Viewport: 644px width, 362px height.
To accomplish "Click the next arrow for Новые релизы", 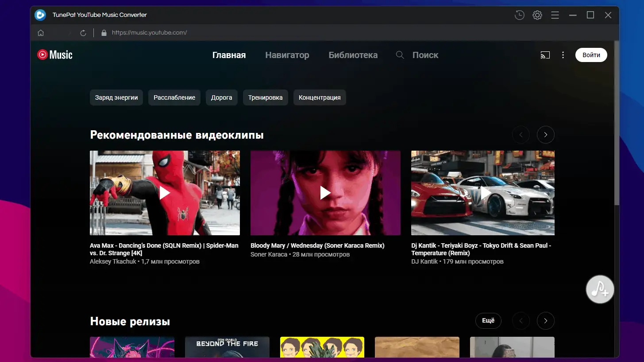I will pos(545,320).
